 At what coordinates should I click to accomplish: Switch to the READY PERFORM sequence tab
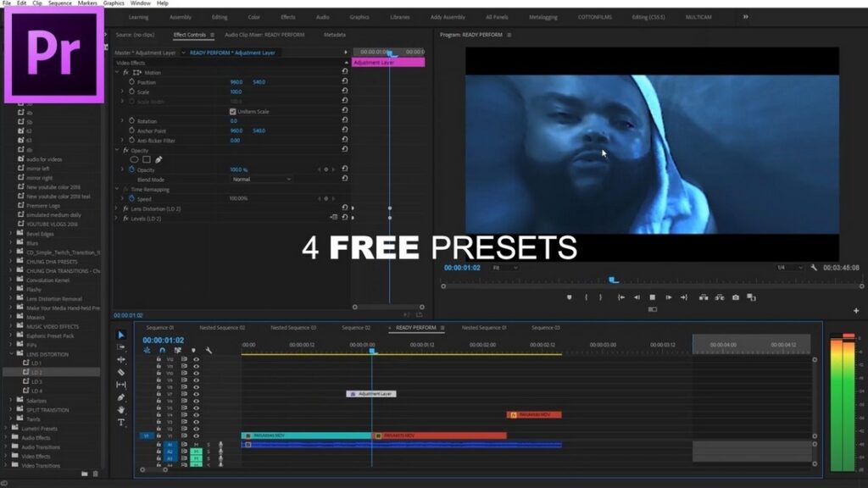coord(415,325)
